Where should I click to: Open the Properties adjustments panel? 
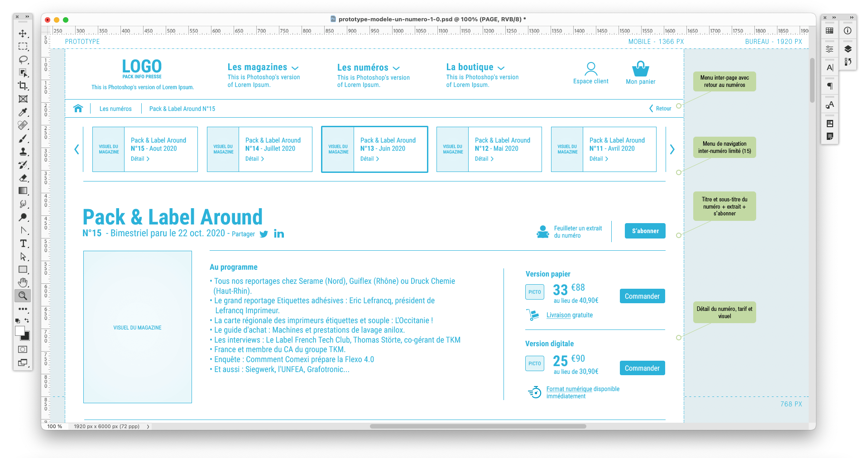click(x=830, y=49)
